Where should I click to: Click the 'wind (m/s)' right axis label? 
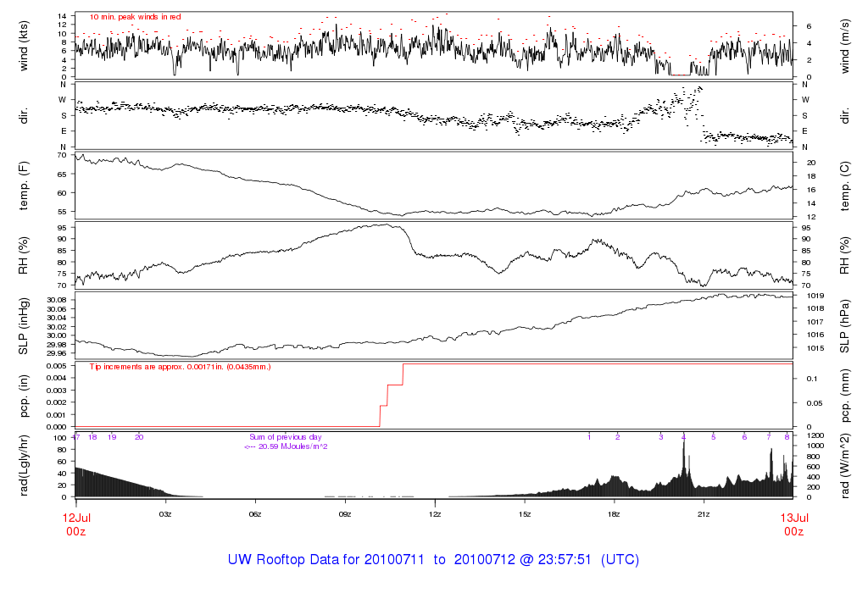tap(844, 46)
